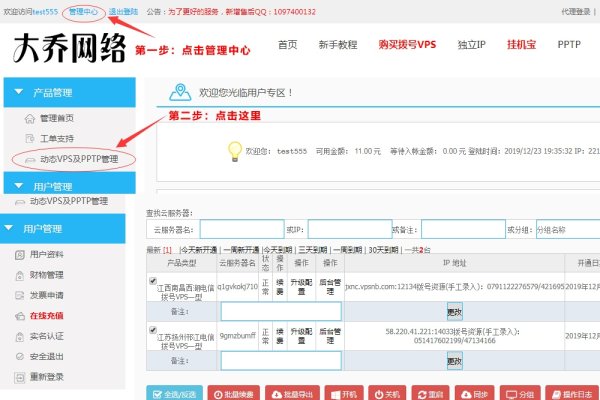
Task: Click the 全选/反选 button
Action: click(x=174, y=393)
